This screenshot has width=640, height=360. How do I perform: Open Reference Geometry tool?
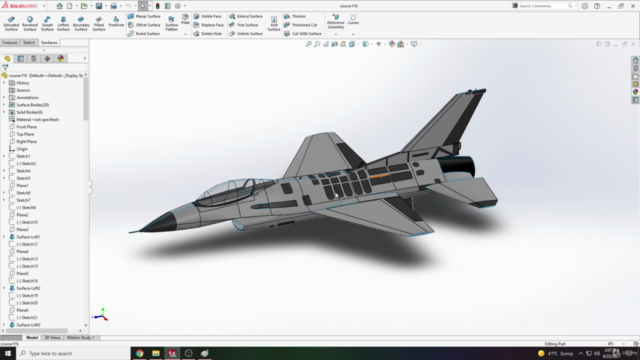pyautogui.click(x=336, y=21)
